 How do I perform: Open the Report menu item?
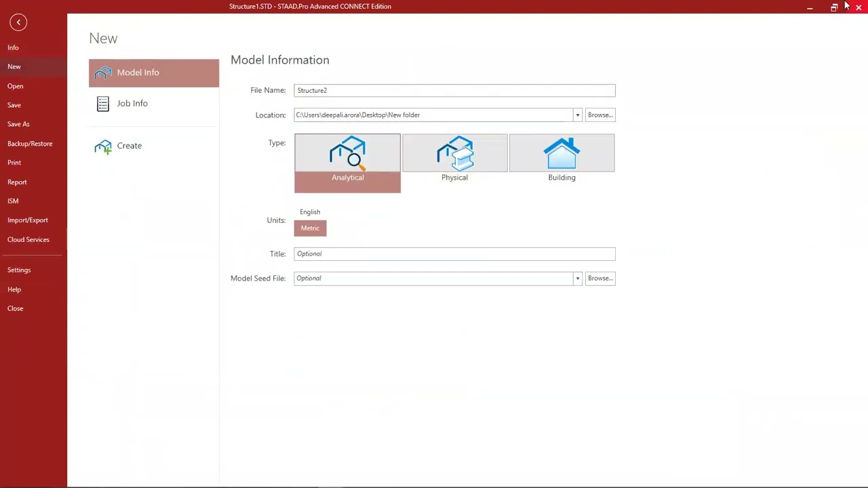coord(17,182)
